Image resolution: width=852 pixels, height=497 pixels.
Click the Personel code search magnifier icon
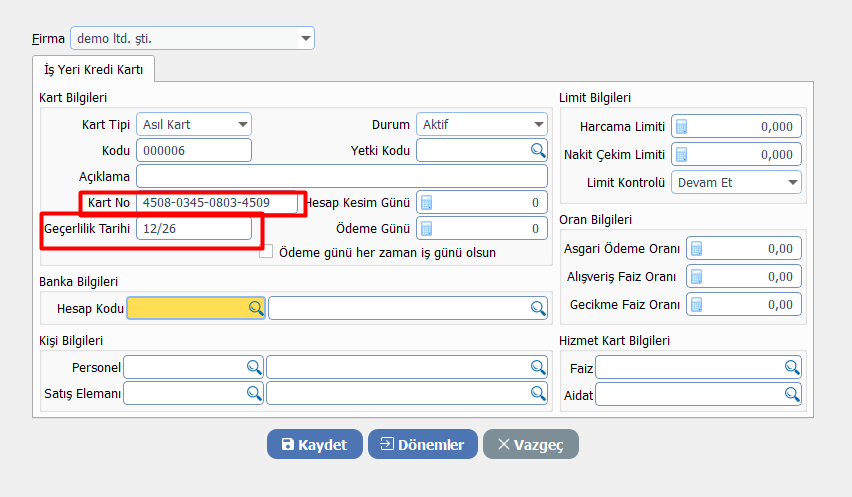click(253, 367)
